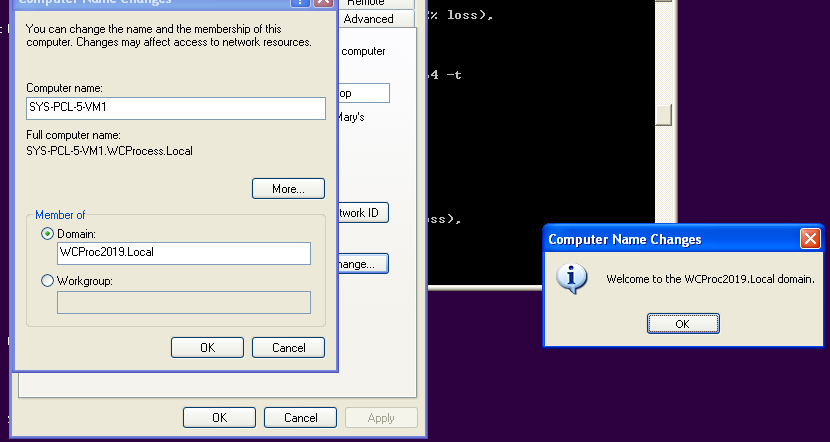Click the help question mark icon in the title bar

[x=298, y=3]
